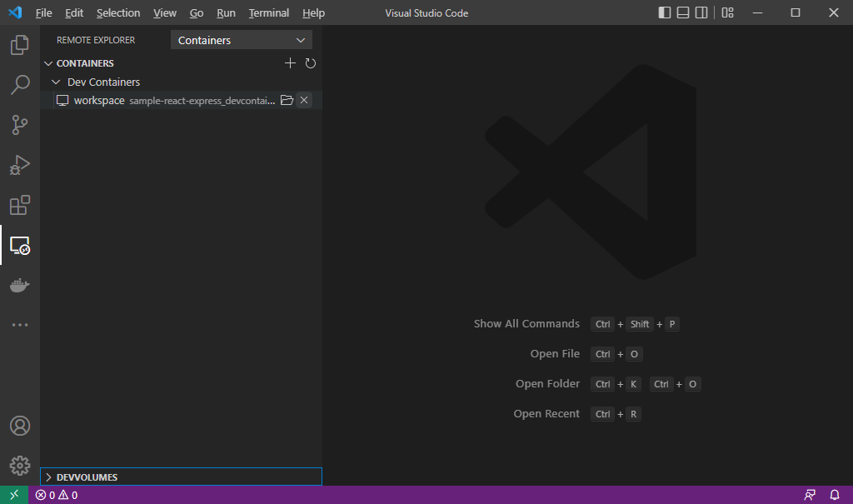Screen dimensions: 853x504
Task: Open the Run menu
Action: click(x=226, y=13)
